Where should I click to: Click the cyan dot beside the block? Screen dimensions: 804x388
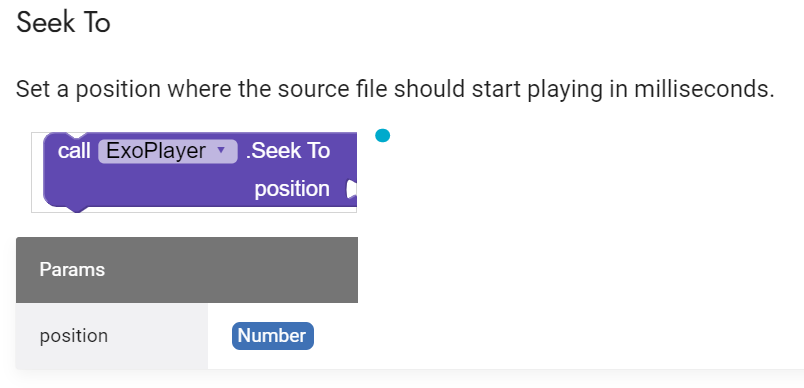coord(383,136)
